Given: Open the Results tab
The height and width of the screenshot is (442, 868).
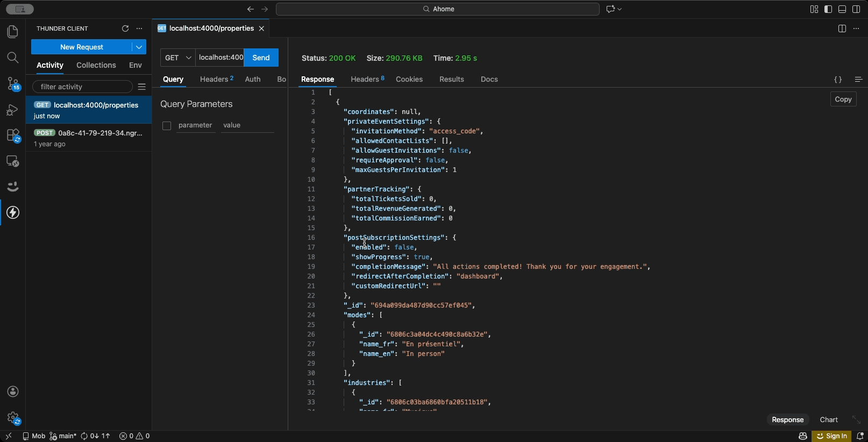Looking at the screenshot, I should (x=452, y=79).
